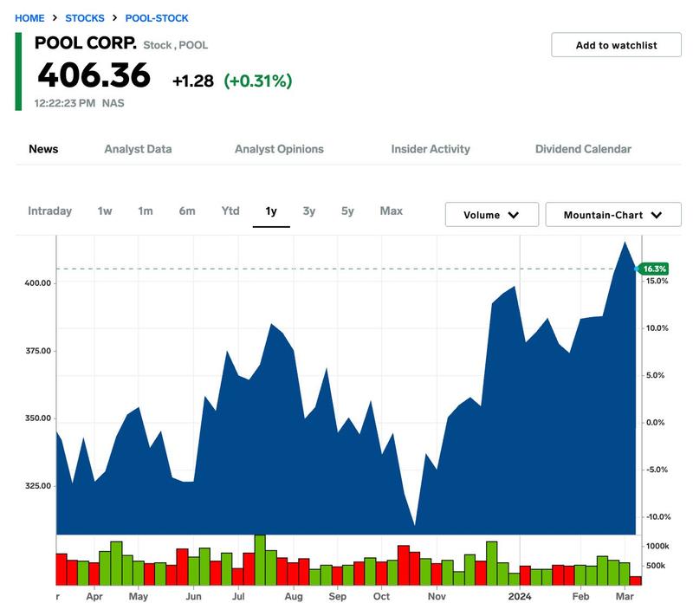Select the Ytd chart range
The width and height of the screenshot is (693, 616).
tap(230, 211)
